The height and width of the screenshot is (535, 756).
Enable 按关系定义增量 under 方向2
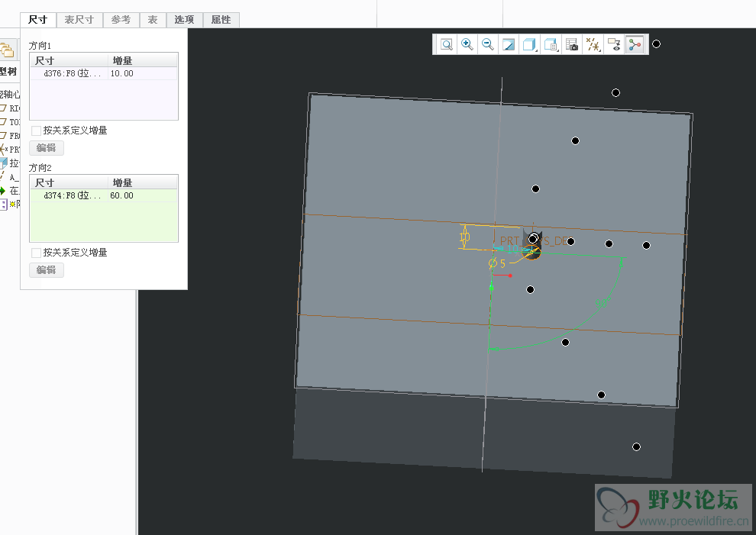click(x=36, y=253)
